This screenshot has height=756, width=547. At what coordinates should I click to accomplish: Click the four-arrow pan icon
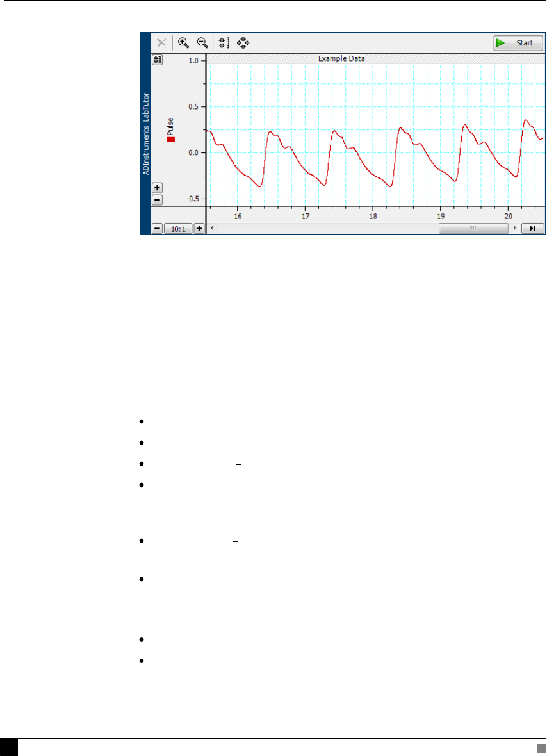point(243,43)
